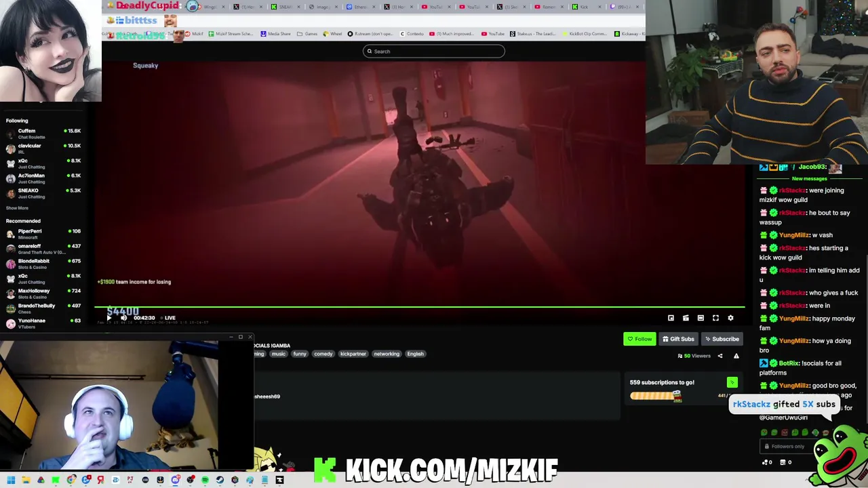
Task: Select the funny stream tag
Action: click(x=300, y=354)
